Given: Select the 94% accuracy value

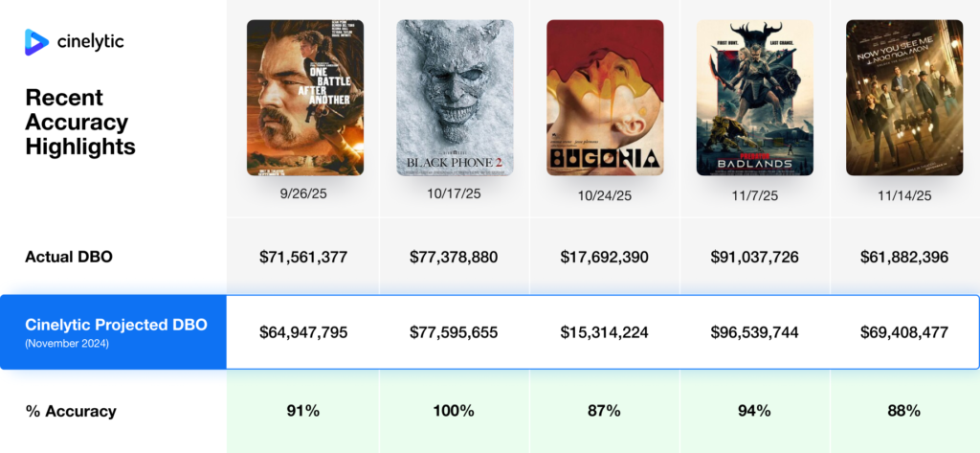Looking at the screenshot, I should [754, 411].
